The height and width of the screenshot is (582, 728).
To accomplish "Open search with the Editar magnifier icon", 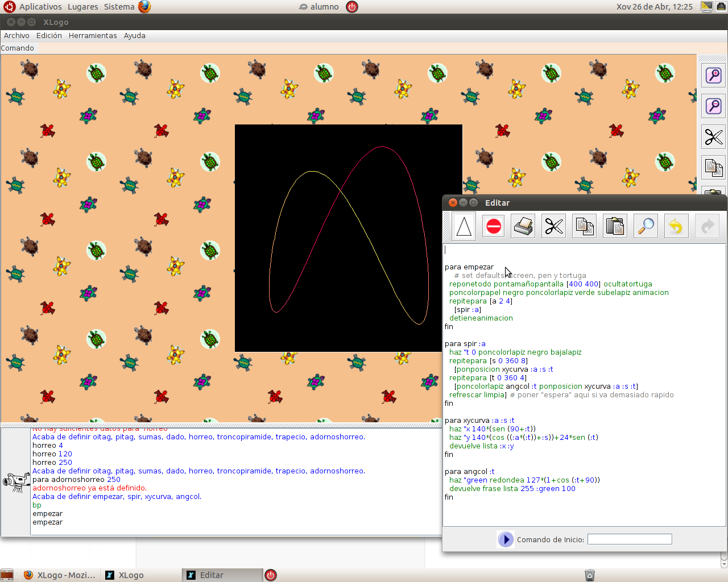I will coord(646,227).
